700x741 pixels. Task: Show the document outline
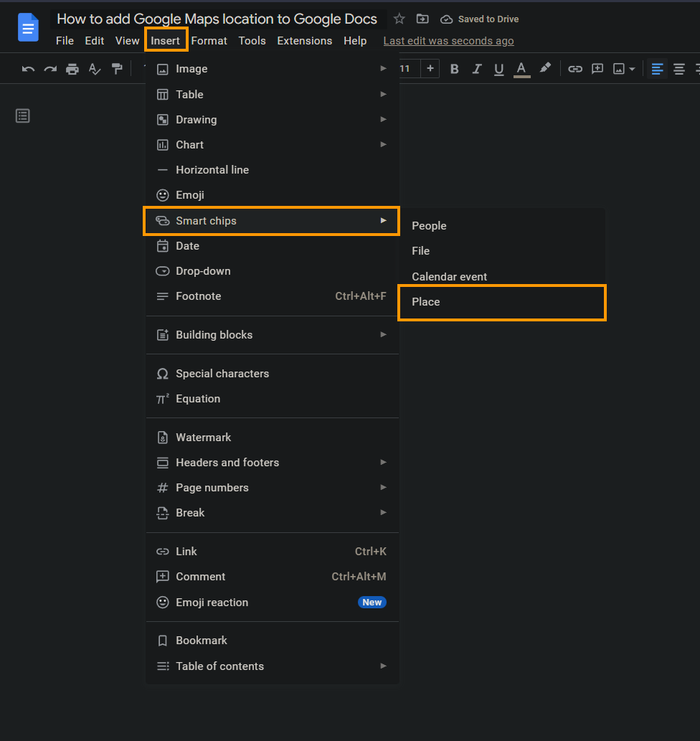coord(23,115)
